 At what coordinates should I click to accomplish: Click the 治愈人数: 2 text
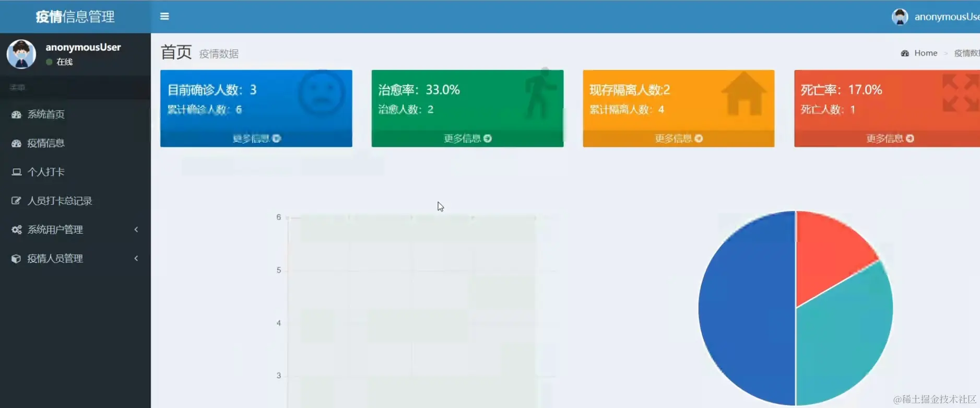tap(406, 110)
